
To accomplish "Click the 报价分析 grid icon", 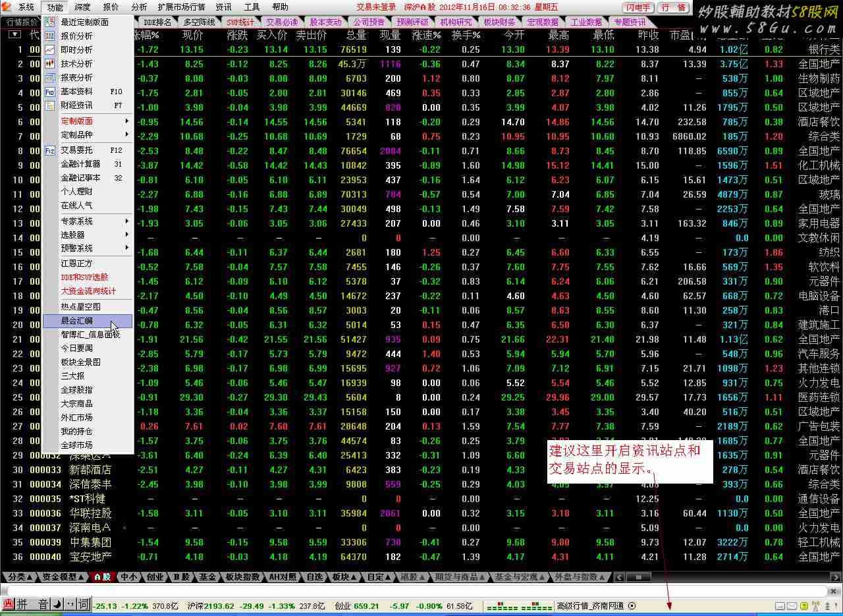I will click(50, 36).
